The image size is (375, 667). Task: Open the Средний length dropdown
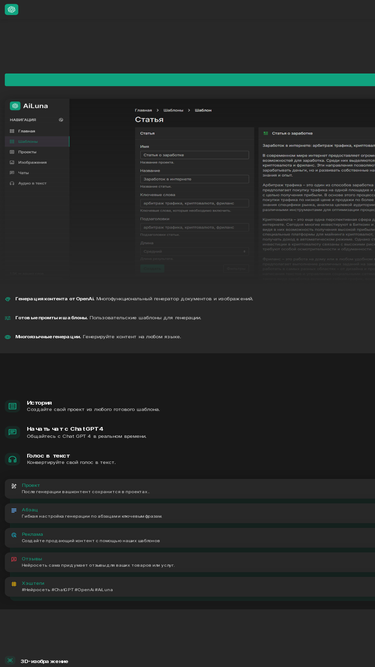194,251
